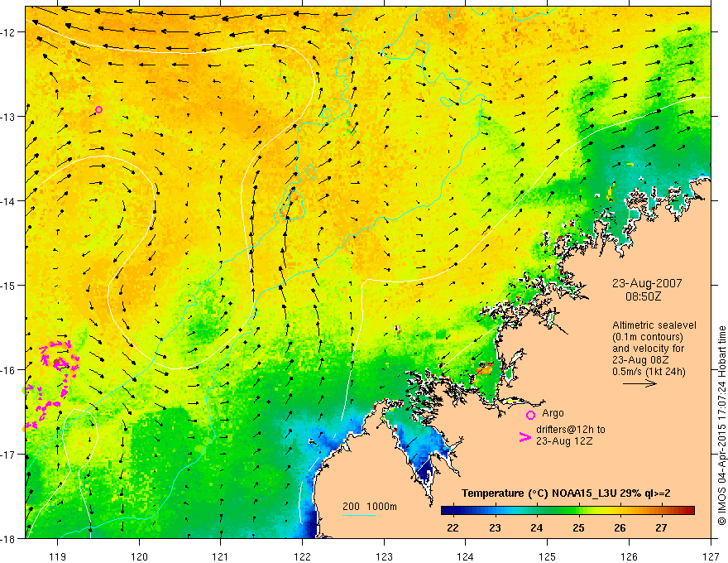This screenshot has height=563, width=728.
Task: Click the temperature color bar
Action: pyautogui.click(x=568, y=510)
